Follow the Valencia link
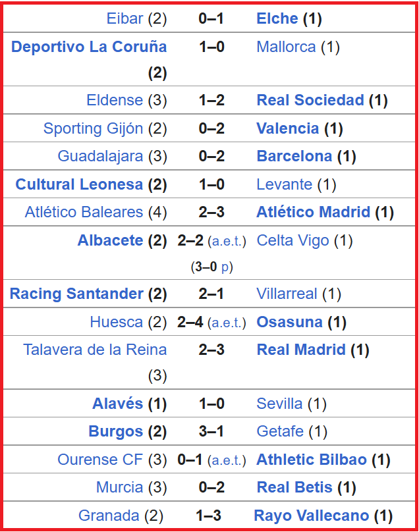The width and height of the screenshot is (419, 532). (x=287, y=128)
